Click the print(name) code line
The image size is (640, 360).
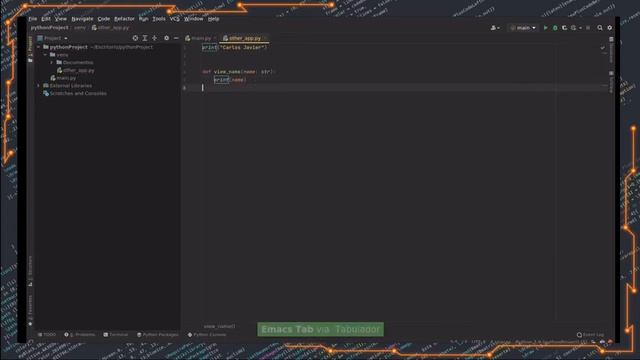(x=230, y=80)
